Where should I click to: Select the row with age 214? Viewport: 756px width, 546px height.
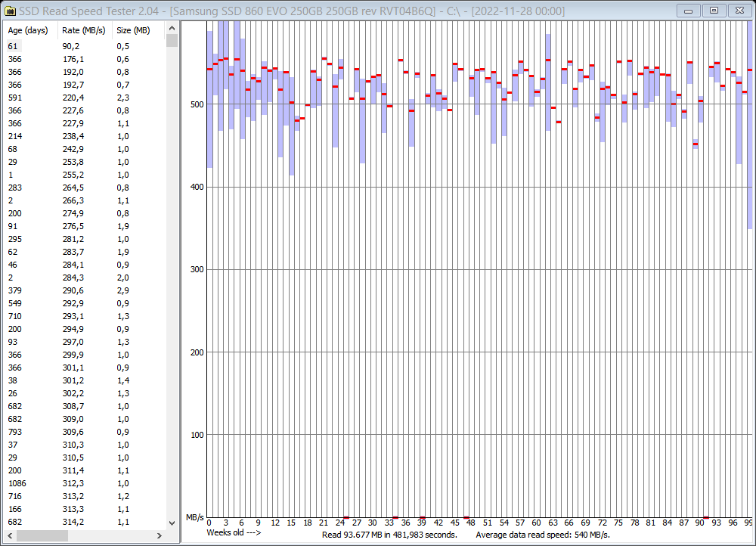(x=85, y=136)
